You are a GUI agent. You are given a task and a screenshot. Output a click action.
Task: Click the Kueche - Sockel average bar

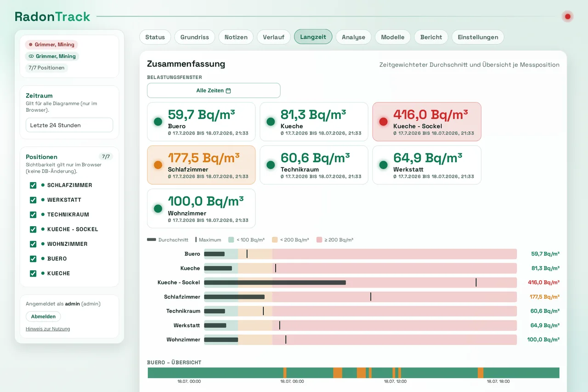275,283
